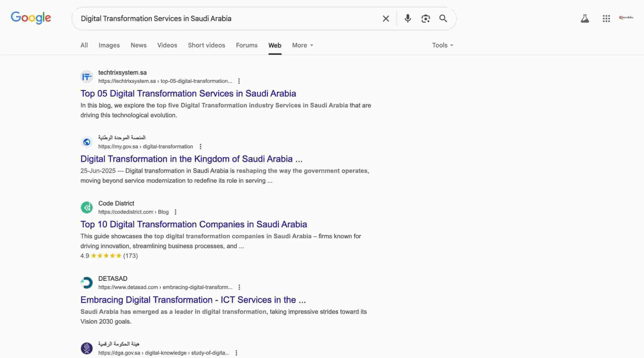
Task: Click inside the search input field
Action: (226, 18)
